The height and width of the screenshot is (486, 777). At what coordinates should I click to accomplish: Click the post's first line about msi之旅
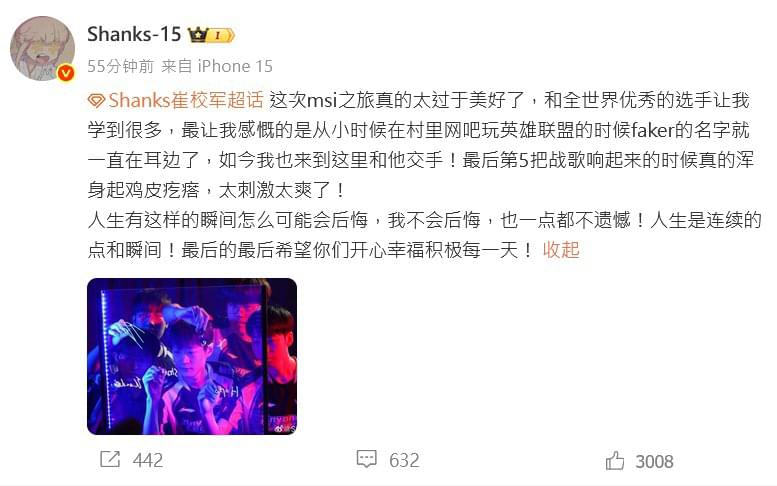click(509, 101)
